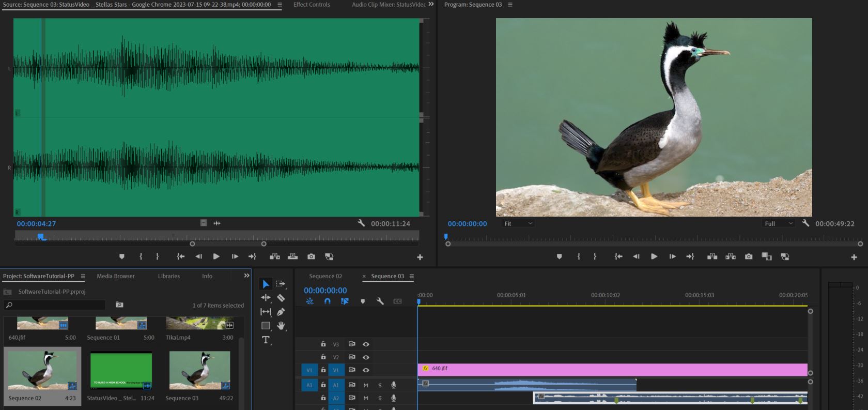Go to In point in Program monitor
The height and width of the screenshot is (410, 868).
pos(618,256)
